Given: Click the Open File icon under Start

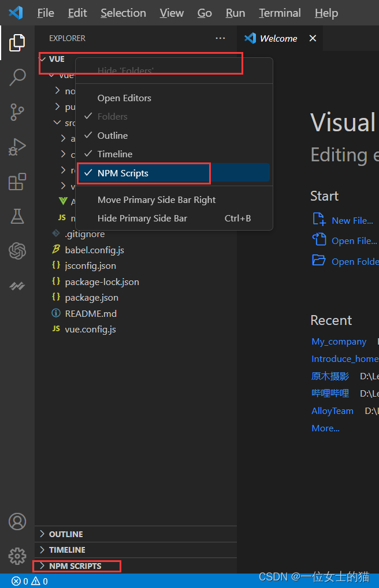Looking at the screenshot, I should coord(319,239).
